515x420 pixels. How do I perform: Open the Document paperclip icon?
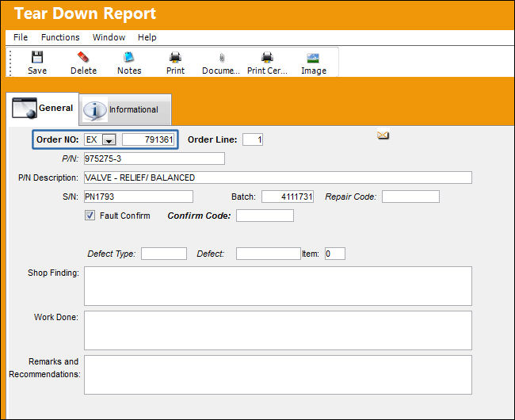[x=222, y=58]
